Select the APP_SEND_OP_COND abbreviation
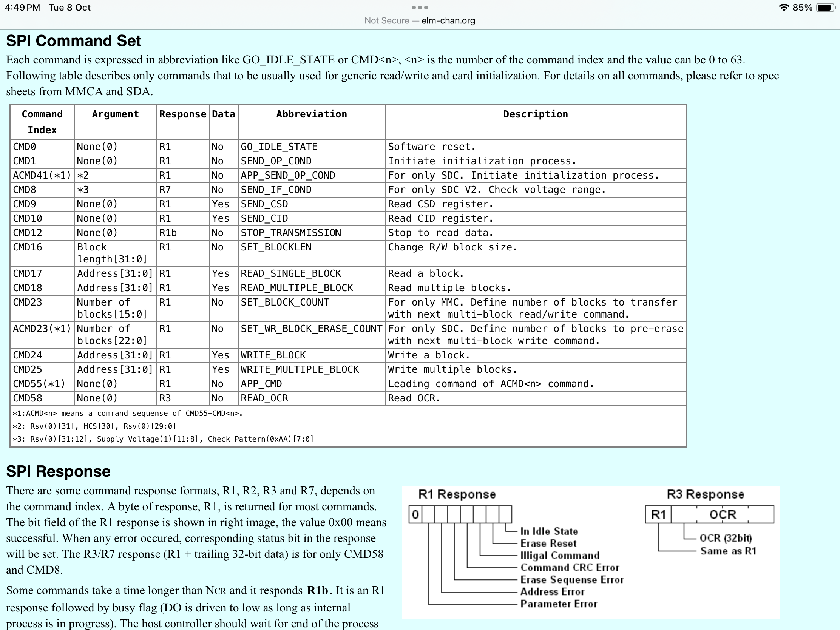840x630 pixels. [x=312, y=176]
